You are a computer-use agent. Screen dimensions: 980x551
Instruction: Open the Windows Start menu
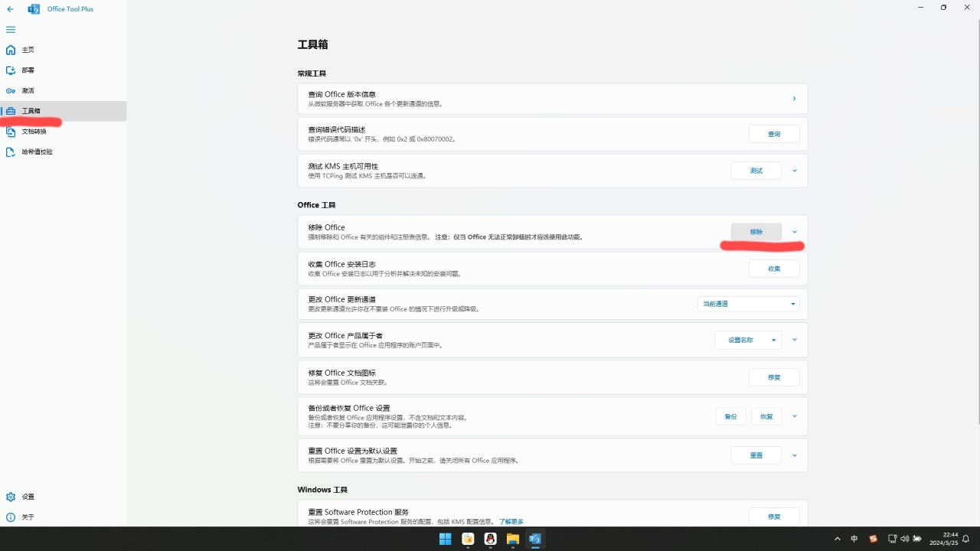click(x=445, y=539)
